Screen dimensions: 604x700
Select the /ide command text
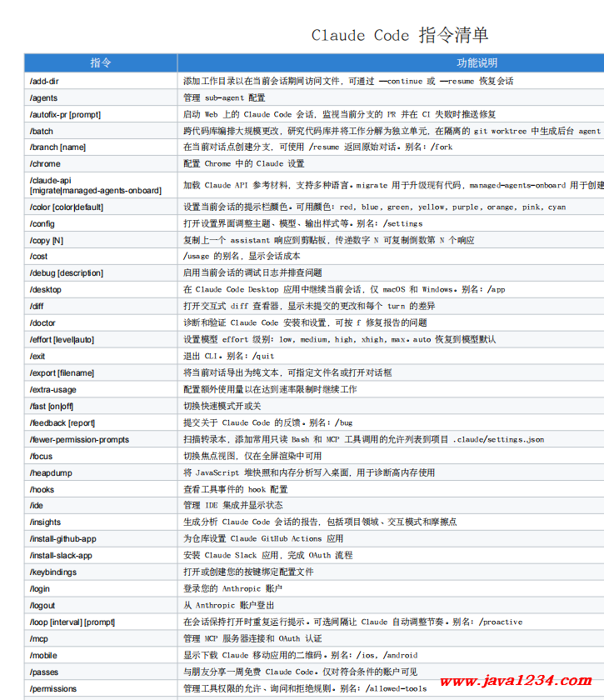click(x=36, y=506)
